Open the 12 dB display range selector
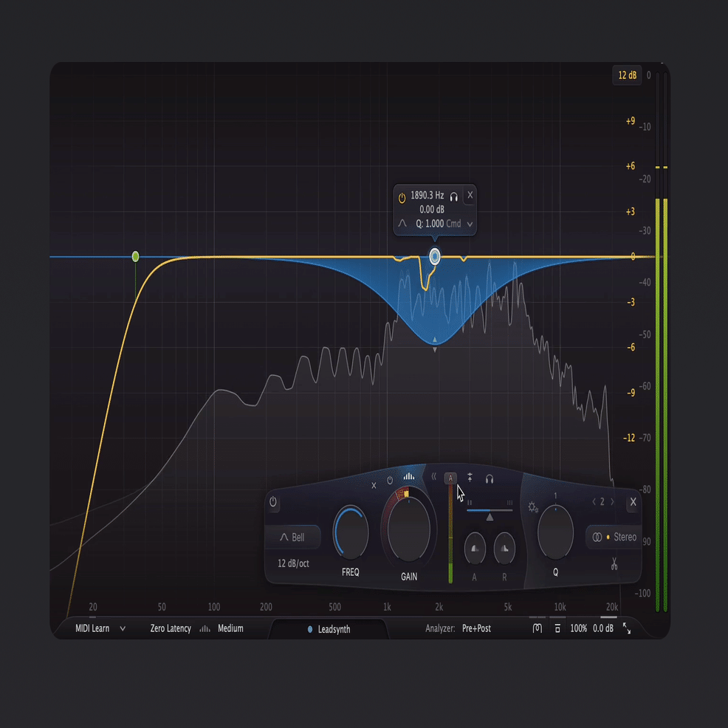 [628, 75]
